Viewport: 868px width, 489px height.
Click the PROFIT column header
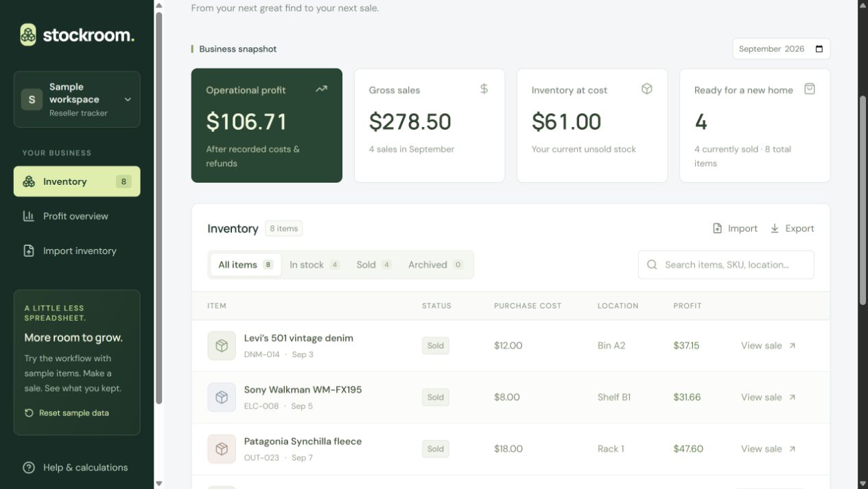pyautogui.click(x=688, y=306)
